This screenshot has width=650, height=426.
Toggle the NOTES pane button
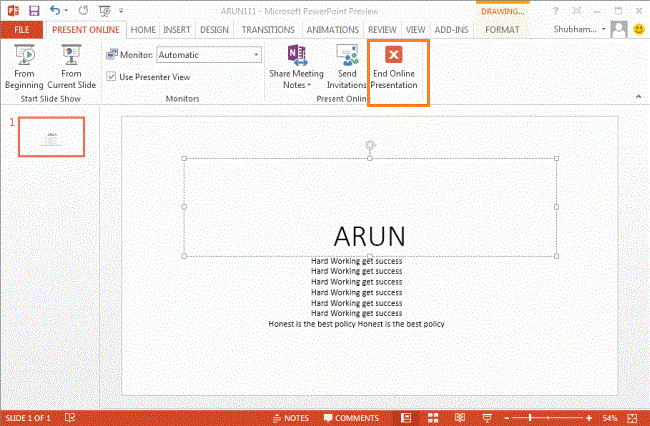(291, 418)
